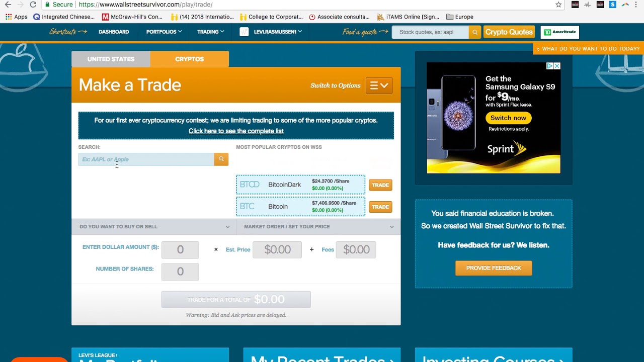Viewport: 644px width, 362px height.
Task: Open the iTAMS Online bookmark
Action: 408,17
